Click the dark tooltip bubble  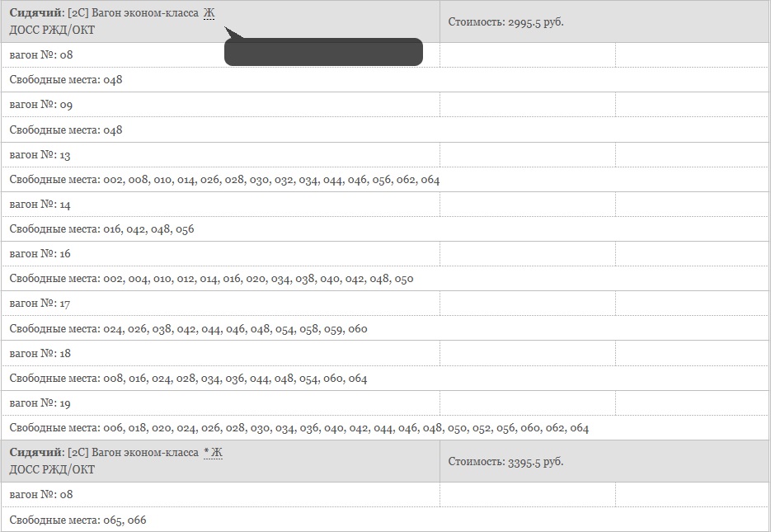(x=323, y=52)
